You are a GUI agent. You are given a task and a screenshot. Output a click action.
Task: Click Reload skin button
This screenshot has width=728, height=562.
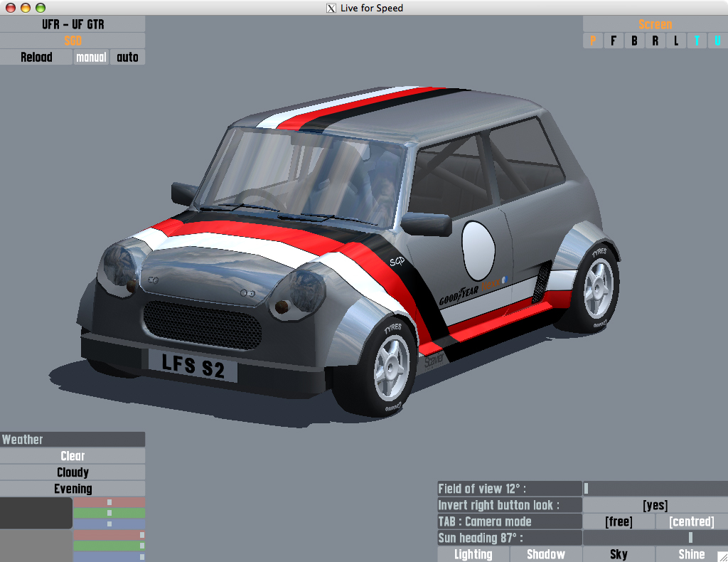tap(36, 57)
